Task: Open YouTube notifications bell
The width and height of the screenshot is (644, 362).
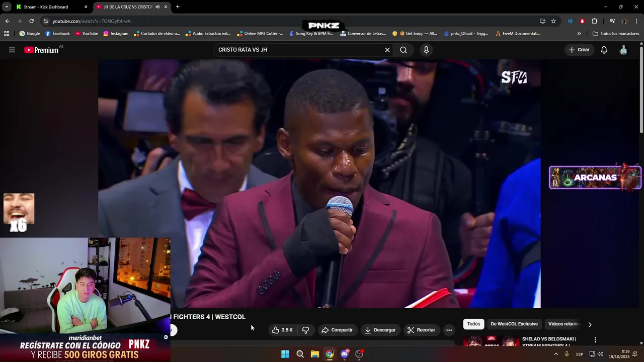Action: [604, 50]
